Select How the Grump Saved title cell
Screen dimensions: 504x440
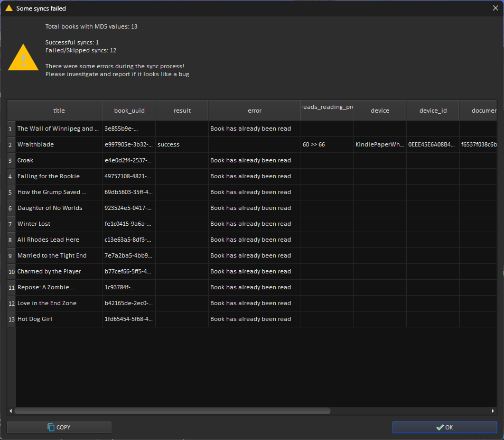point(59,192)
